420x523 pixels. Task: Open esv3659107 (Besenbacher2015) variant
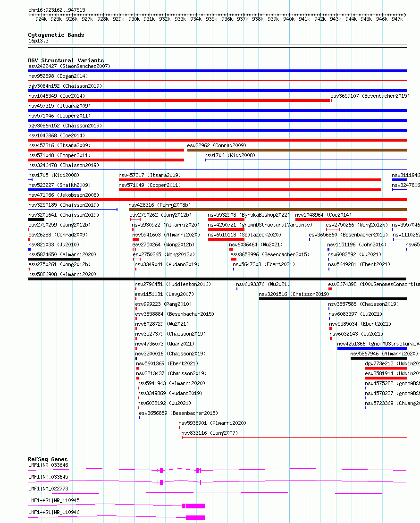[370, 96]
